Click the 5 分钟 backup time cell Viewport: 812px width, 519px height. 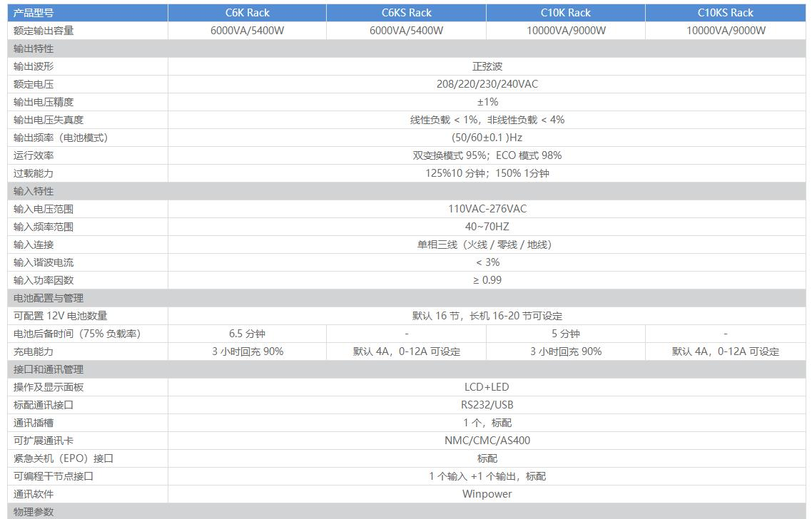[565, 334]
